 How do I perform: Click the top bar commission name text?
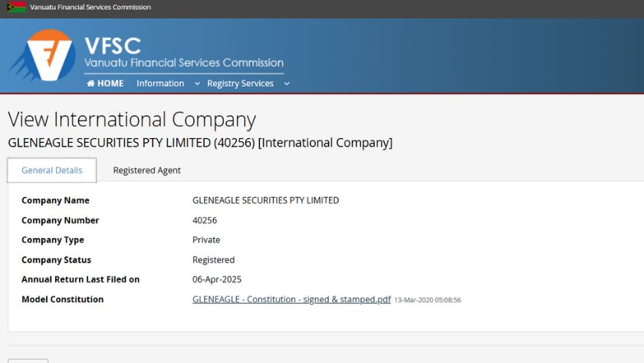pos(90,8)
